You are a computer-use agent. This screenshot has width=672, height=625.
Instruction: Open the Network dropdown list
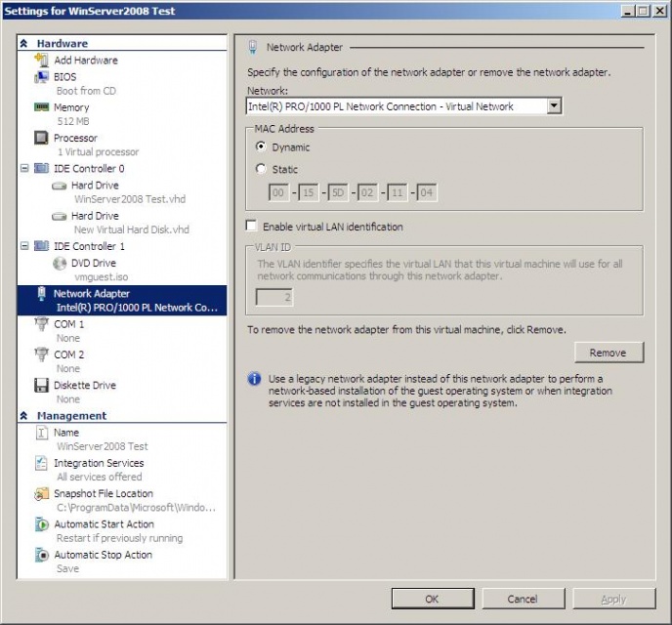pos(554,106)
